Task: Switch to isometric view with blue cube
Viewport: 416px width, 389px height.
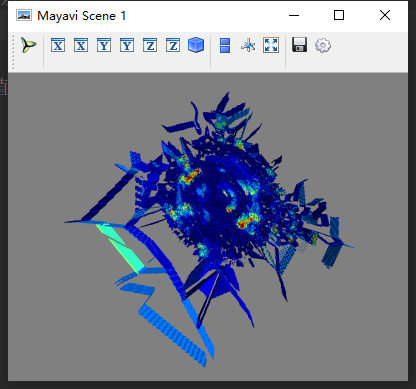Action: pyautogui.click(x=196, y=45)
